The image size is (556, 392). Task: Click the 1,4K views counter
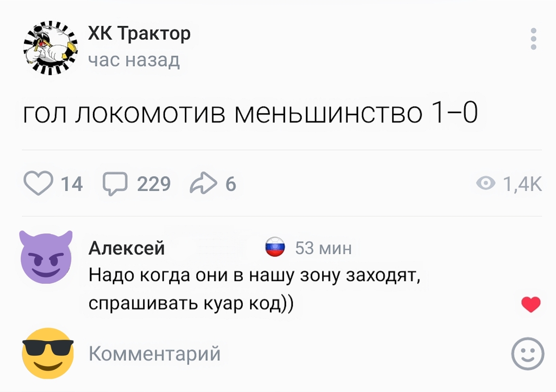point(522,184)
